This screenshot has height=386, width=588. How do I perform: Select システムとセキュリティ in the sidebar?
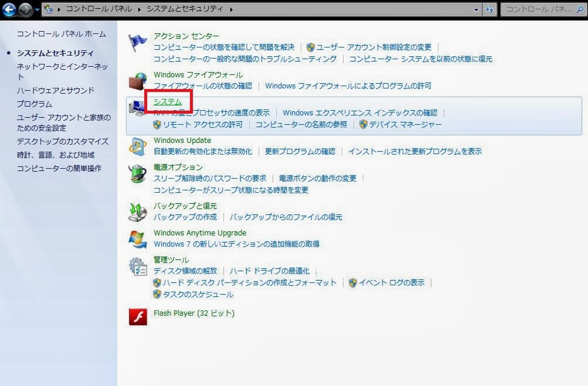pos(55,53)
